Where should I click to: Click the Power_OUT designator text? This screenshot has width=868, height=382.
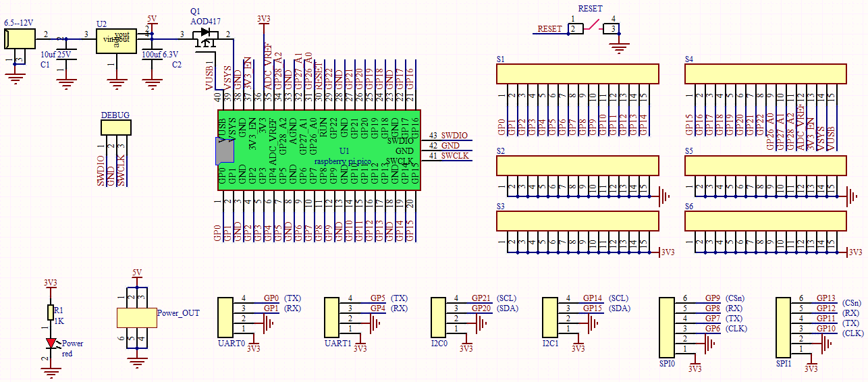(x=178, y=313)
